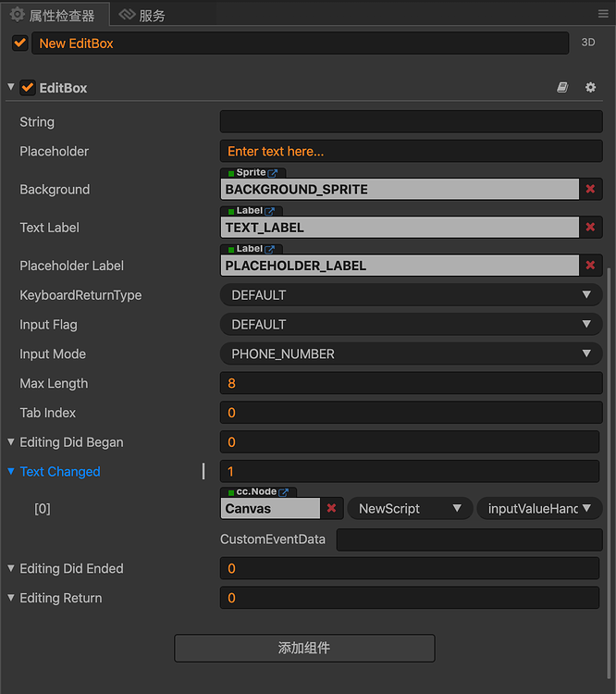Click the Max Length input field
616x694 pixels.
click(x=411, y=384)
